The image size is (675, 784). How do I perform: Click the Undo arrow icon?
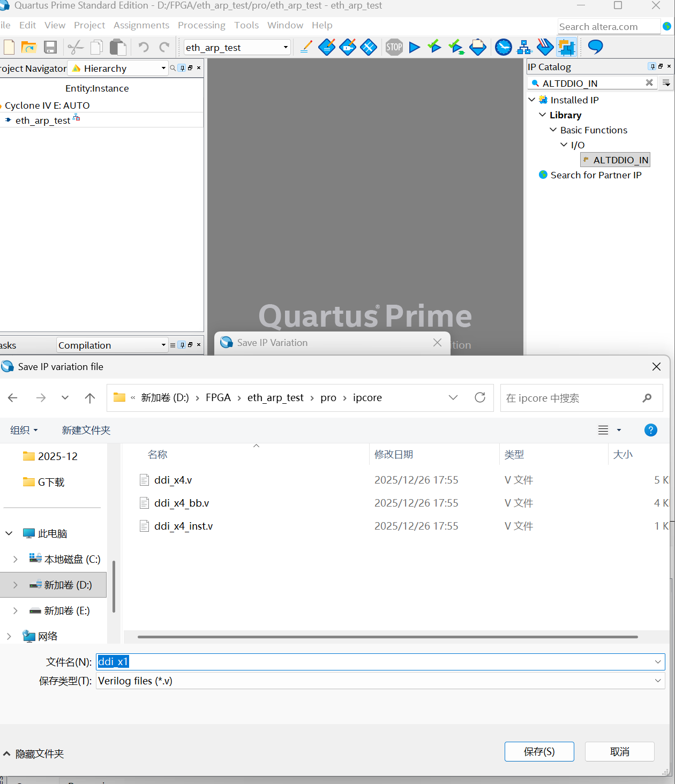(x=144, y=47)
